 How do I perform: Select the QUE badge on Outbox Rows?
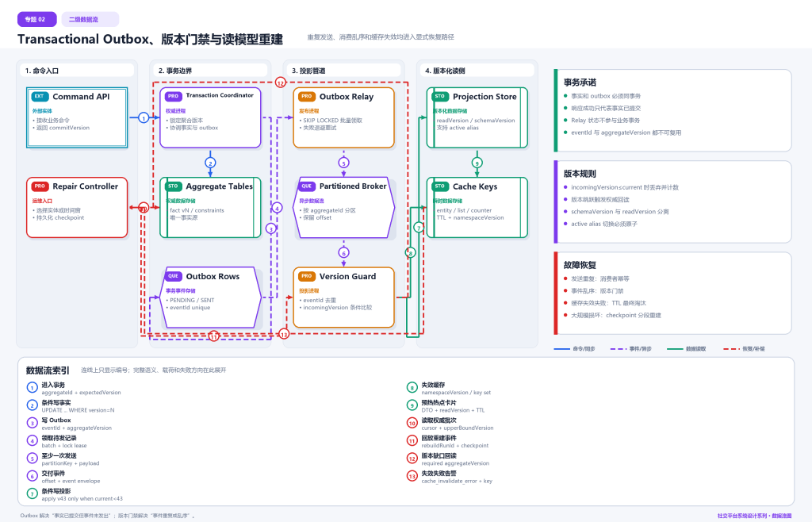173,276
